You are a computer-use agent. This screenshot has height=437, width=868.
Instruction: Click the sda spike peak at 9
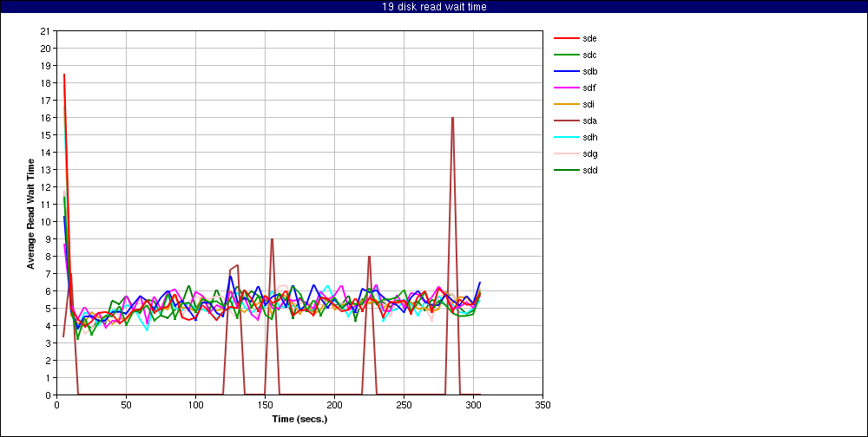(x=272, y=239)
